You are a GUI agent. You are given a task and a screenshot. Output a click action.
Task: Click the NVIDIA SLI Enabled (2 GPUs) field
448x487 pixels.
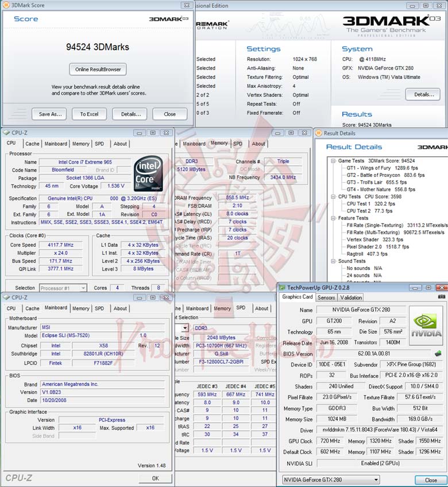(380, 463)
